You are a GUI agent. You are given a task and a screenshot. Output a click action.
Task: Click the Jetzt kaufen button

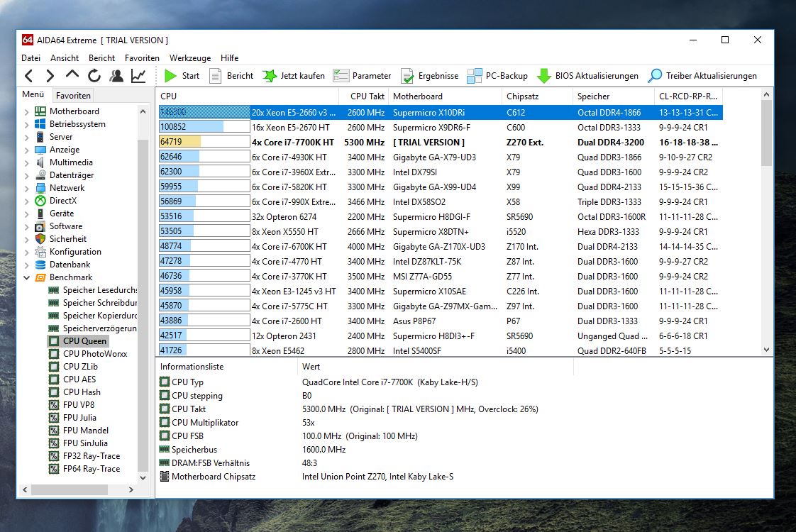(294, 76)
